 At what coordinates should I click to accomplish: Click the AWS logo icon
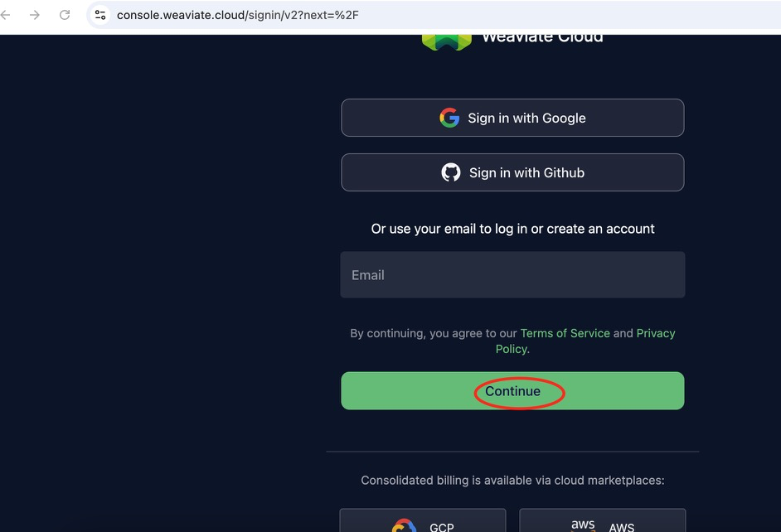(x=582, y=523)
